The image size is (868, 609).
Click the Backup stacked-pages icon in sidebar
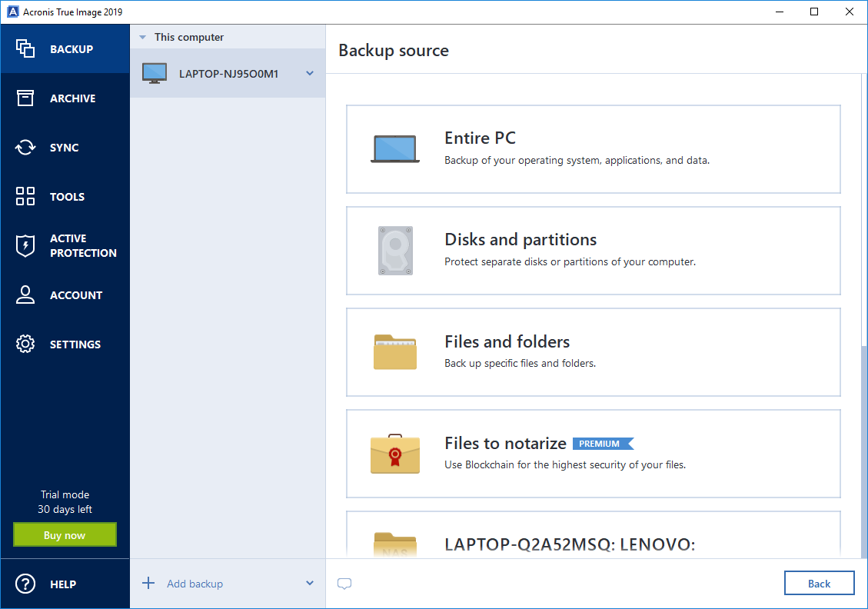(25, 49)
